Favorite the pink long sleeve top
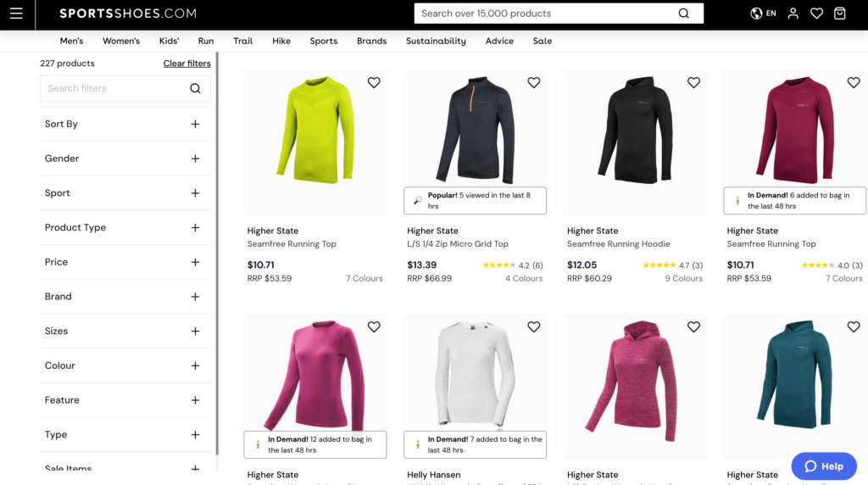This screenshot has height=485, width=868. pos(374,326)
